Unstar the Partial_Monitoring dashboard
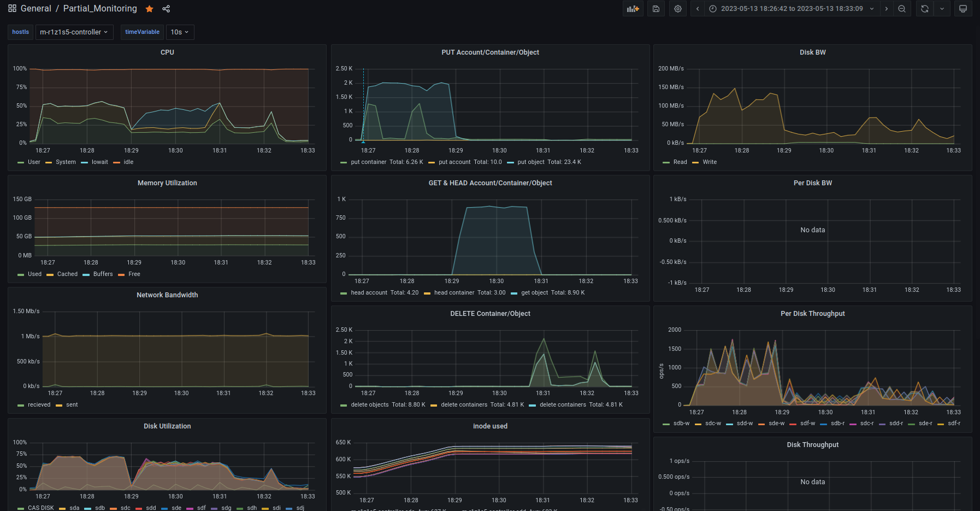Image resolution: width=980 pixels, height=511 pixels. [149, 9]
